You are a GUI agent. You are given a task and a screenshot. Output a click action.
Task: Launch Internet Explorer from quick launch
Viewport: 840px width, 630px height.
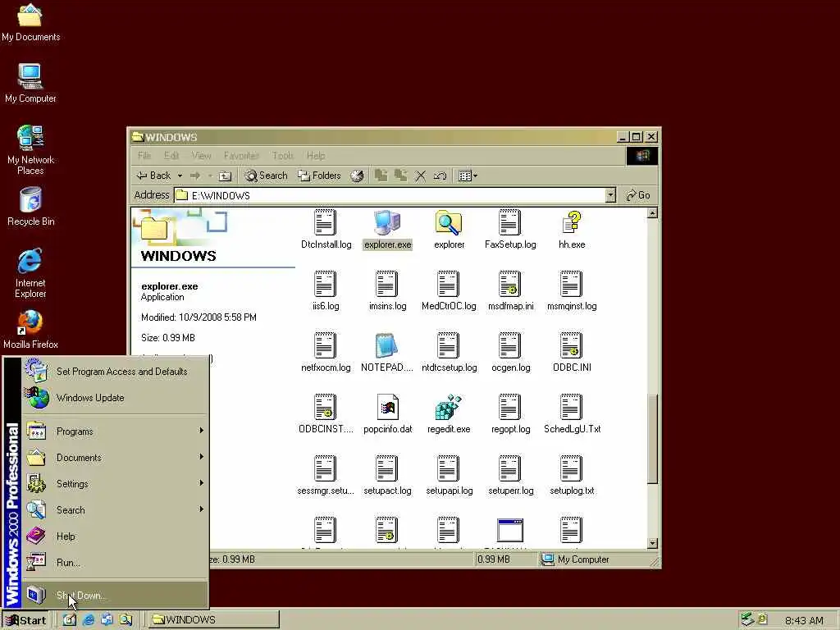(x=89, y=620)
